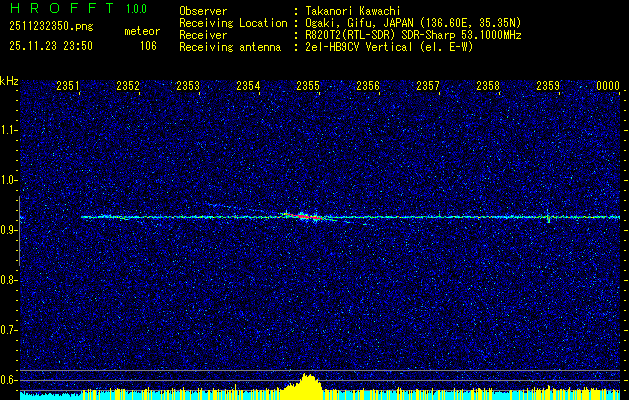Click the Receiving antenna 2el-HB9CV line

389,47
